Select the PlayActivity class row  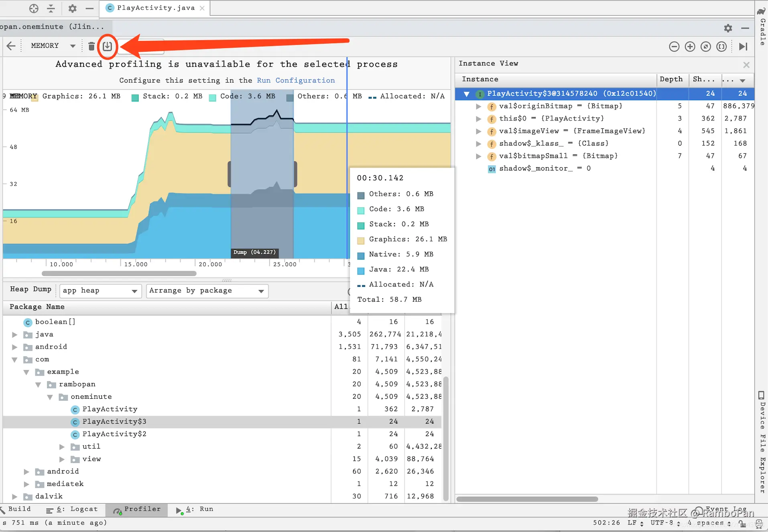222,409
